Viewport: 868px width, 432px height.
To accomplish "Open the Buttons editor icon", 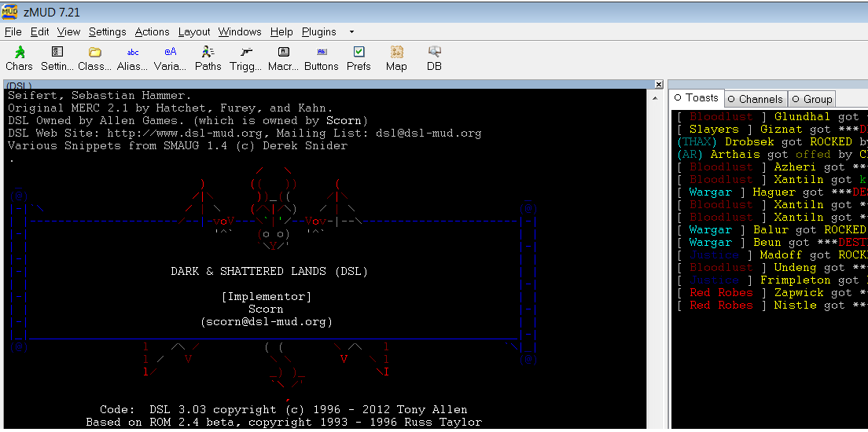I will pos(321,59).
